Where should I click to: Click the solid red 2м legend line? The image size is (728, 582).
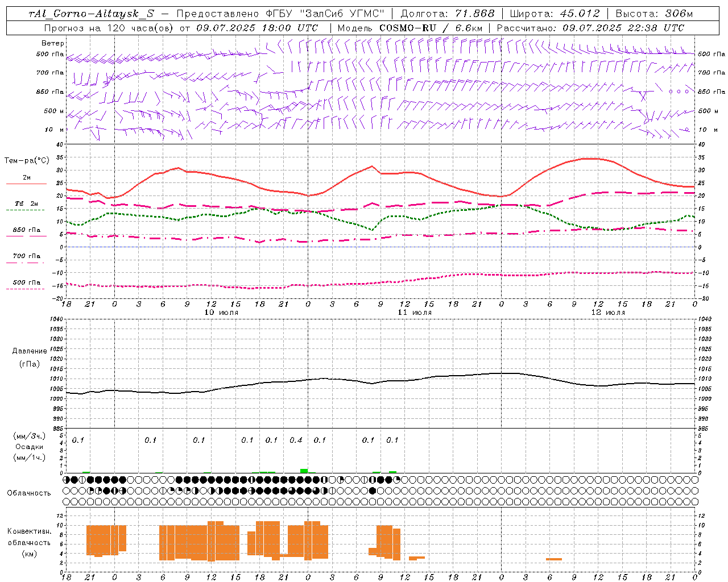tap(26, 184)
